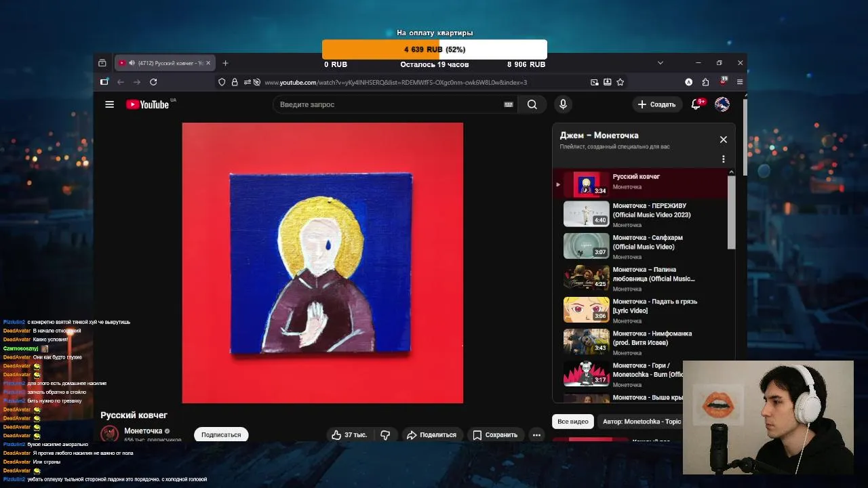Click the Джем – Монеточка playlist title
This screenshot has height=488, width=868.
pos(599,136)
